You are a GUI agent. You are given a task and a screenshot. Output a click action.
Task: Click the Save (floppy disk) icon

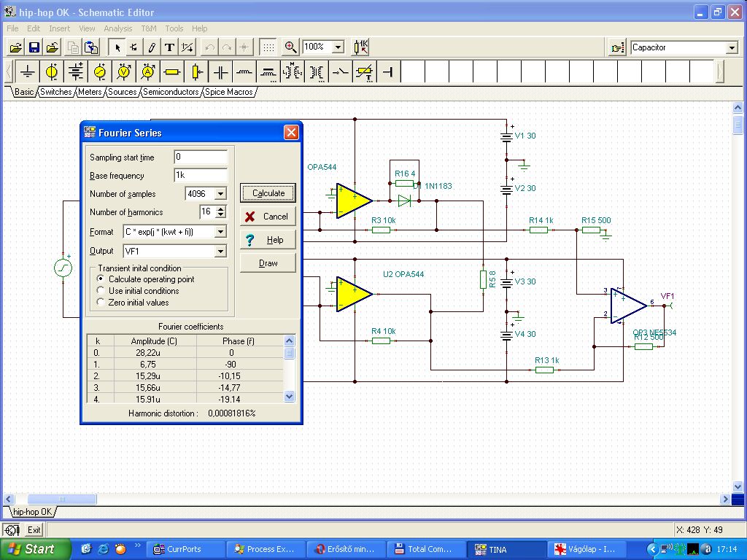point(34,47)
